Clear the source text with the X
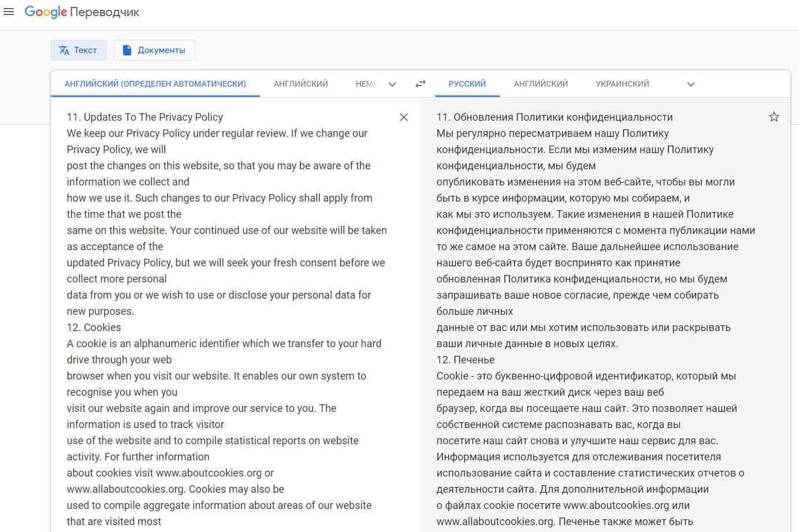799x532 pixels. point(404,117)
